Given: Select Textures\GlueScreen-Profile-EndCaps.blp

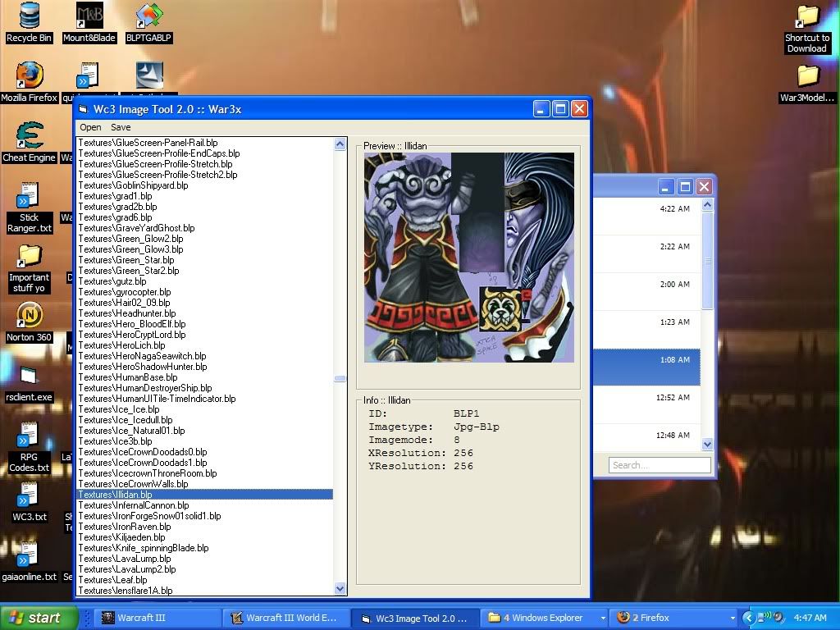Looking at the screenshot, I should pyautogui.click(x=205, y=153).
